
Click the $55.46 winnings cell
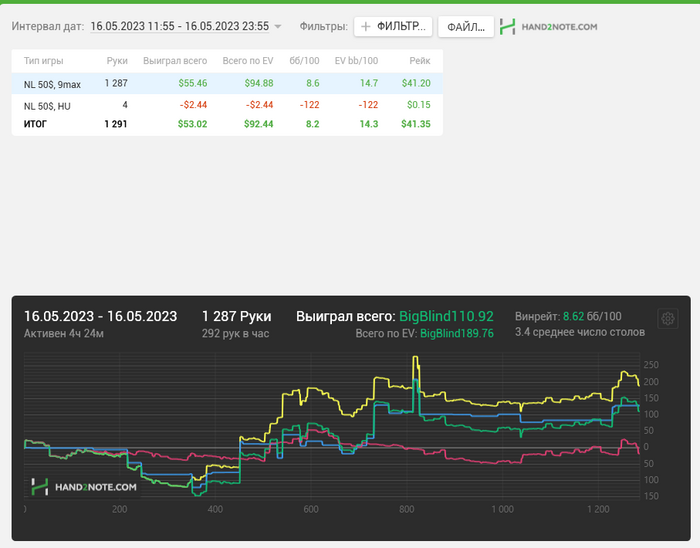pyautogui.click(x=193, y=83)
